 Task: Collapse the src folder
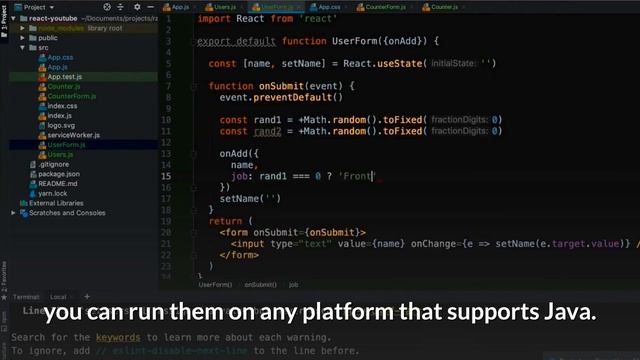pos(22,48)
